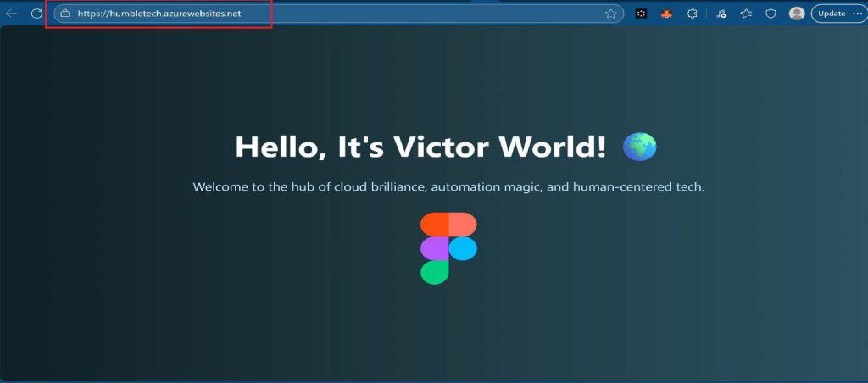Open the three-dot Settings and more menu

click(x=857, y=14)
